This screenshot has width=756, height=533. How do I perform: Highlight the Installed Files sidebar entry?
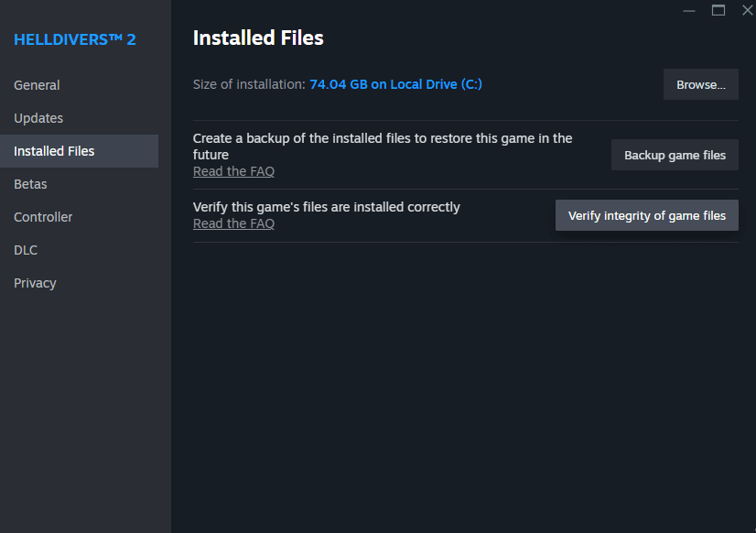tap(56, 150)
